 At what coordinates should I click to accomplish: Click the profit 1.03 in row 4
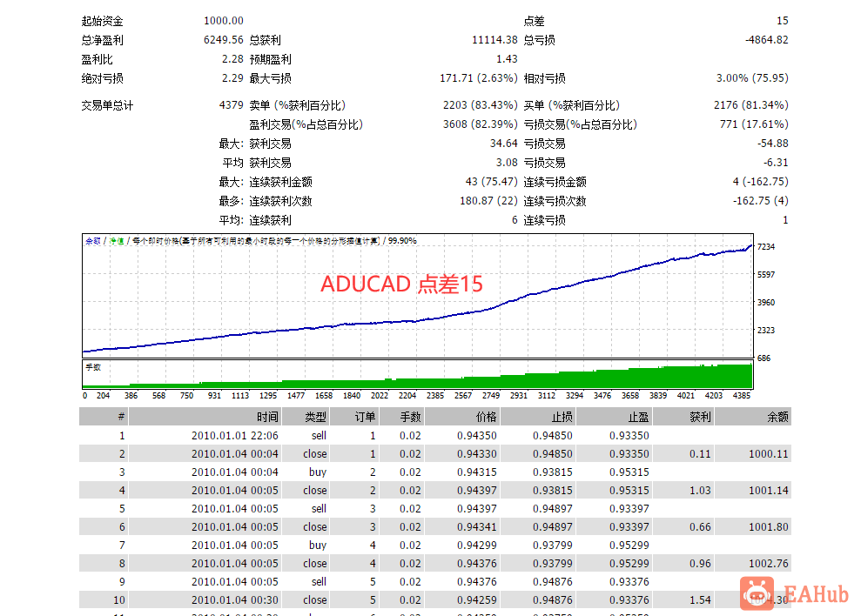tap(700, 490)
